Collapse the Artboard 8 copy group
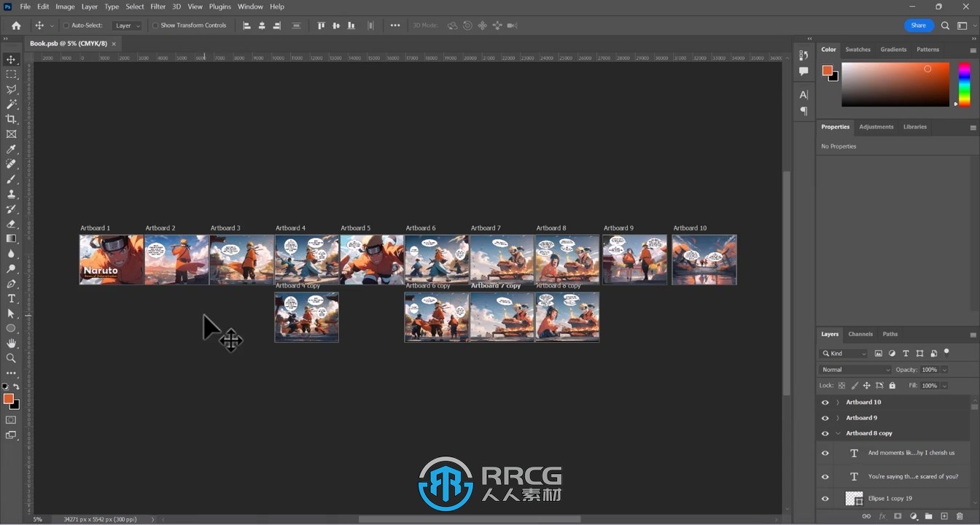This screenshot has width=980, height=525. coord(838,433)
